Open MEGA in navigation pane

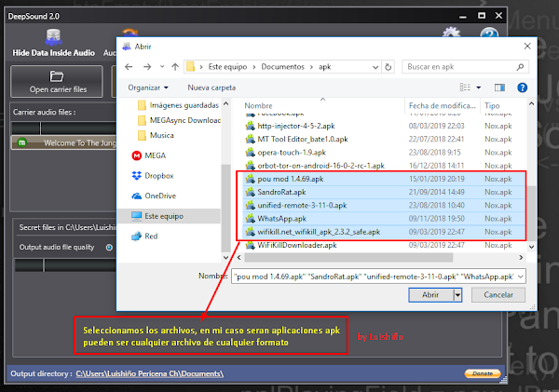coord(149,155)
